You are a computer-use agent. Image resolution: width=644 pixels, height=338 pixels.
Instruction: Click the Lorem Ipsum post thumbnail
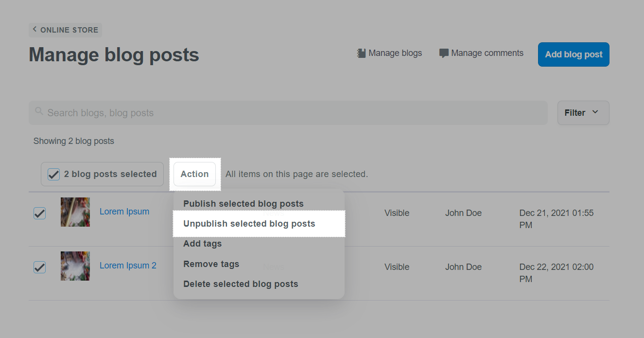click(75, 212)
